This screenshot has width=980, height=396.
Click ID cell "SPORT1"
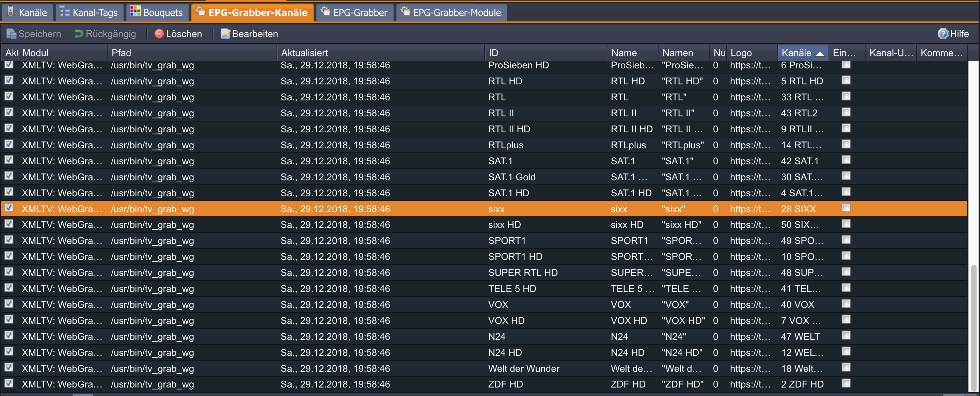(x=507, y=241)
